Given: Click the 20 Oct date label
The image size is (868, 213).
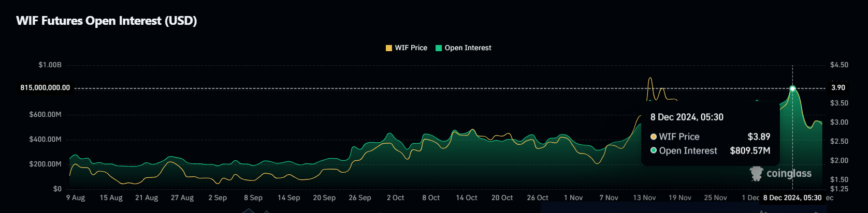Looking at the screenshot, I should click(x=502, y=197).
